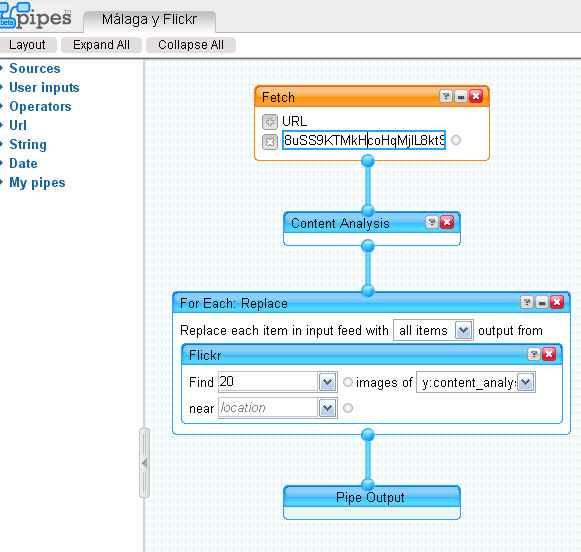Delete the Fetch module via red X

[x=476, y=96]
